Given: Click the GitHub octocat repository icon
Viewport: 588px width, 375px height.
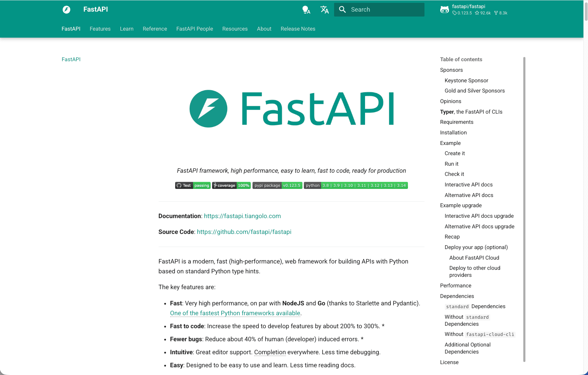Looking at the screenshot, I should point(445,9).
